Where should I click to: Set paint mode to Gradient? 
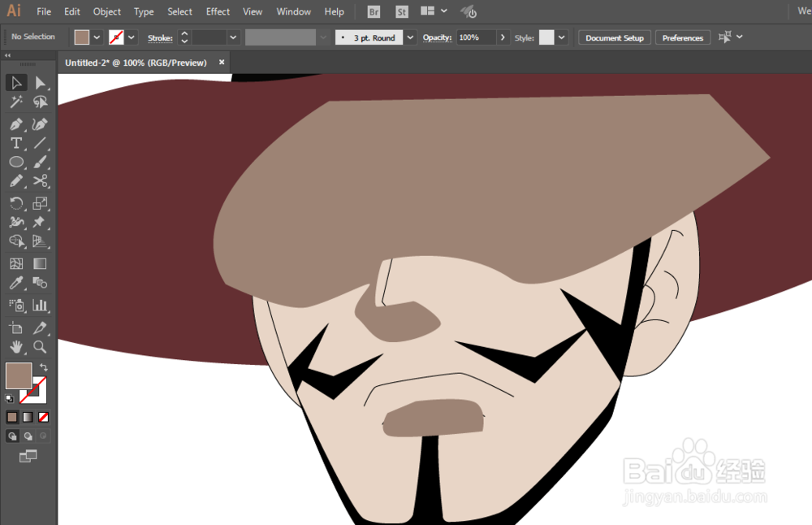click(28, 417)
